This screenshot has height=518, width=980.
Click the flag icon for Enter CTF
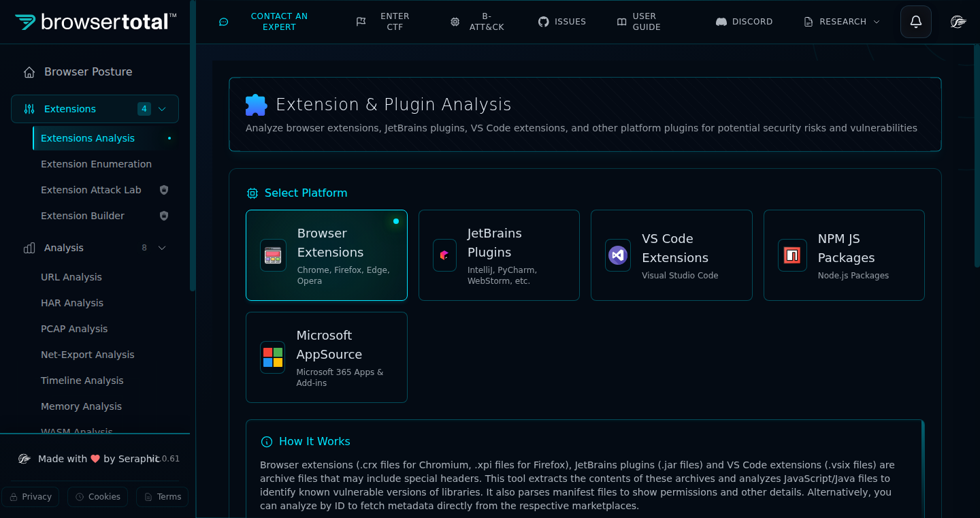click(361, 22)
